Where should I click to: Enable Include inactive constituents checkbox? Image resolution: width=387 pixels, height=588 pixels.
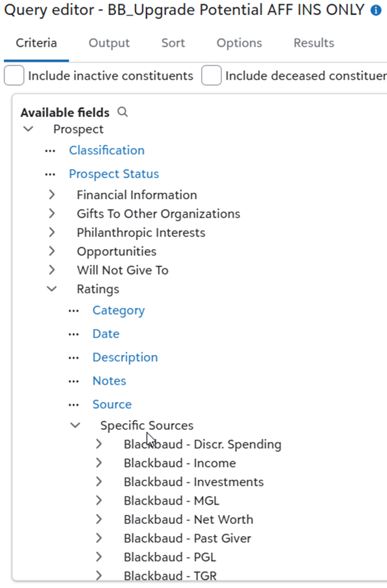tap(14, 75)
